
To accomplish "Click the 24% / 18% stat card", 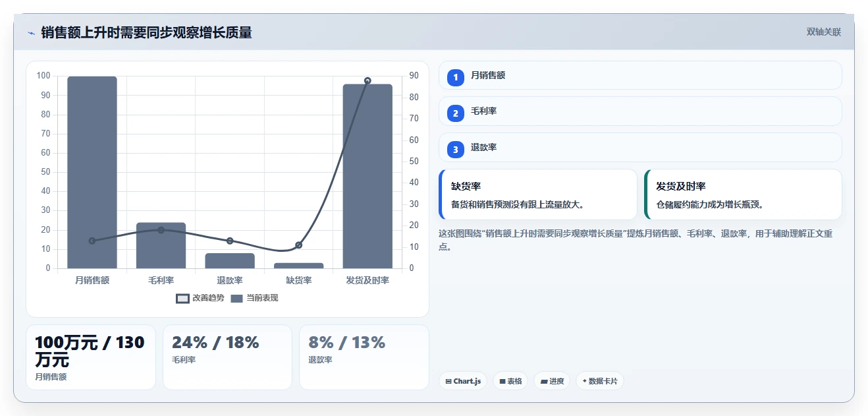I will 227,357.
